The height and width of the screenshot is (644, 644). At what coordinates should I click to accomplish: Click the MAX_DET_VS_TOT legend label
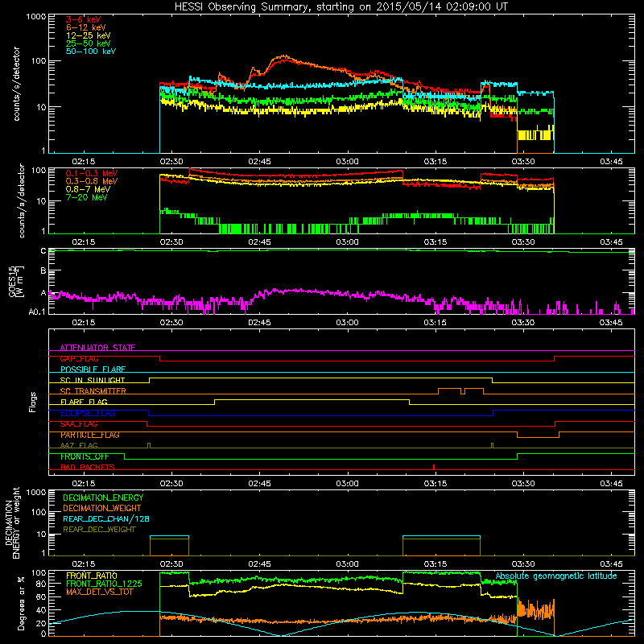coord(99,592)
